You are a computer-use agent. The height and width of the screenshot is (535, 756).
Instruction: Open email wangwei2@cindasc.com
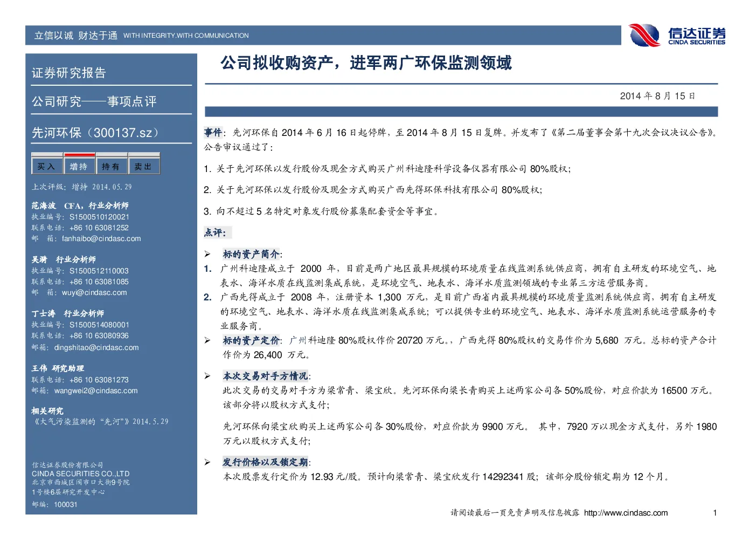(96, 390)
